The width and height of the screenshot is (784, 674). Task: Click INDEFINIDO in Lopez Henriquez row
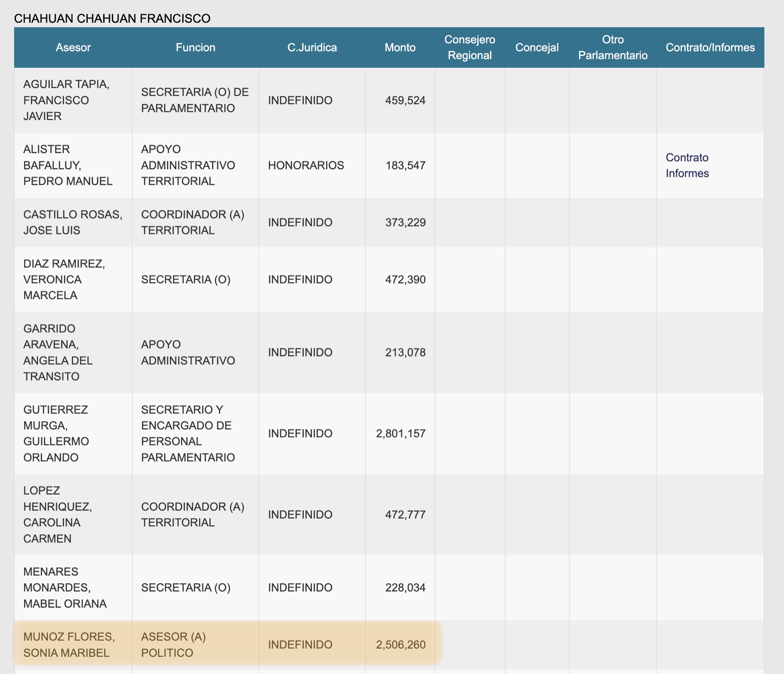(300, 515)
